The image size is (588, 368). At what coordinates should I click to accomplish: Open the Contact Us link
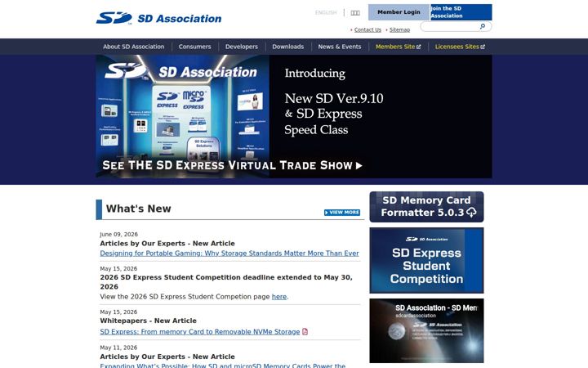(x=367, y=29)
